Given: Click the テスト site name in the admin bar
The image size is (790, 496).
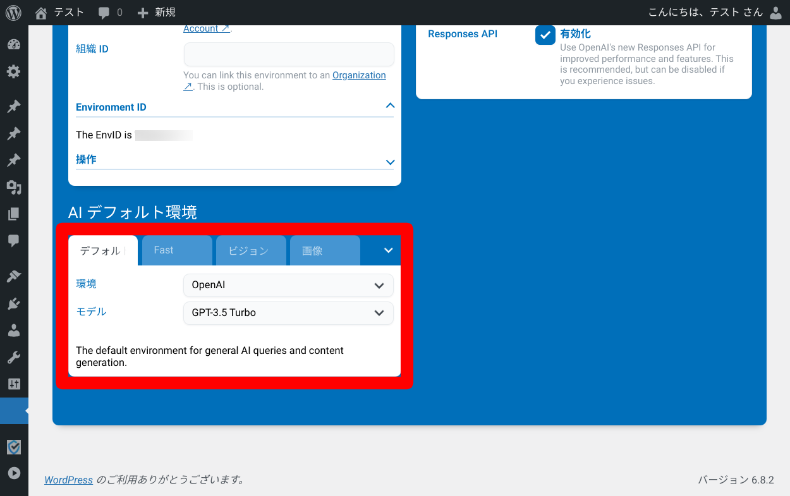Looking at the screenshot, I should tap(69, 13).
